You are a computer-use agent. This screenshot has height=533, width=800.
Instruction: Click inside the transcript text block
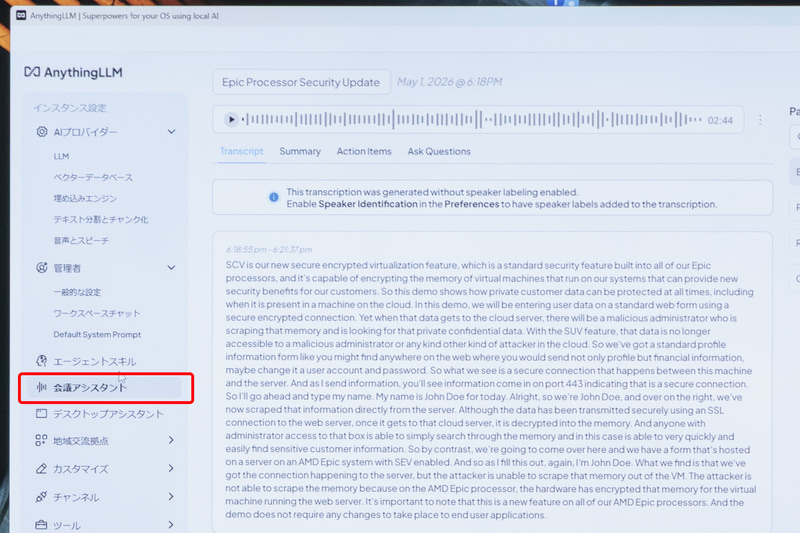491,390
